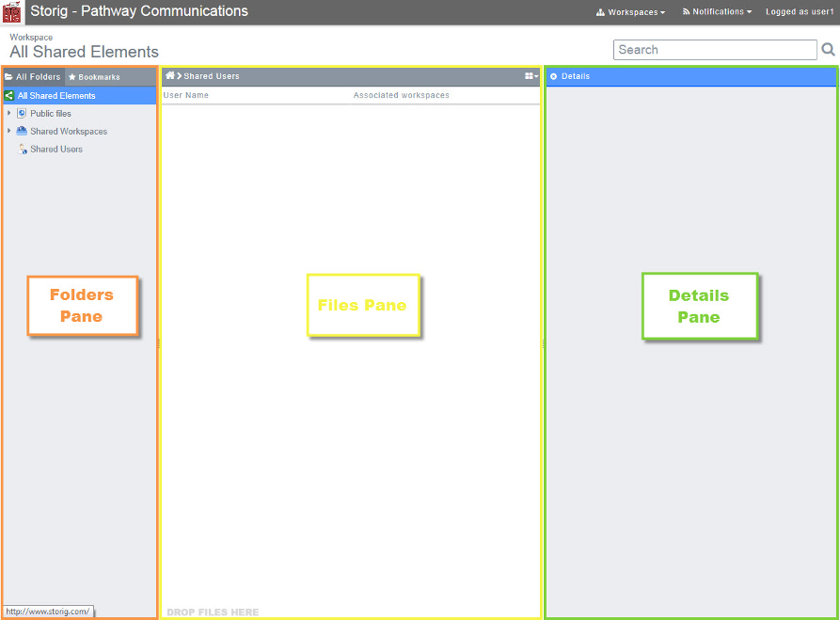Switch to the Bookmarks tab
840x620 pixels.
coord(94,77)
